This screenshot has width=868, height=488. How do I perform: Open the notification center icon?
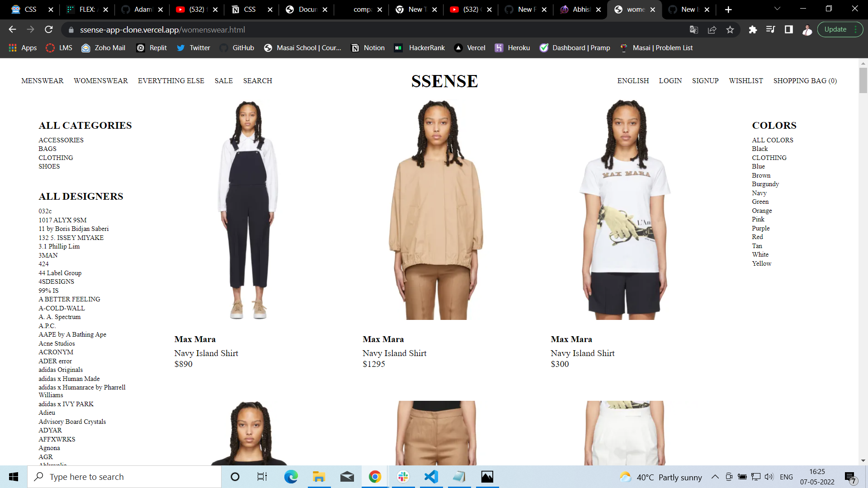tap(850, 477)
